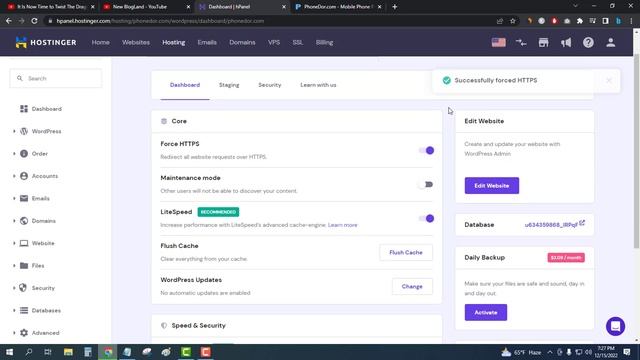Click the Dashboard sidebar icon
Viewport: 640px width, 360px height.
[24, 109]
